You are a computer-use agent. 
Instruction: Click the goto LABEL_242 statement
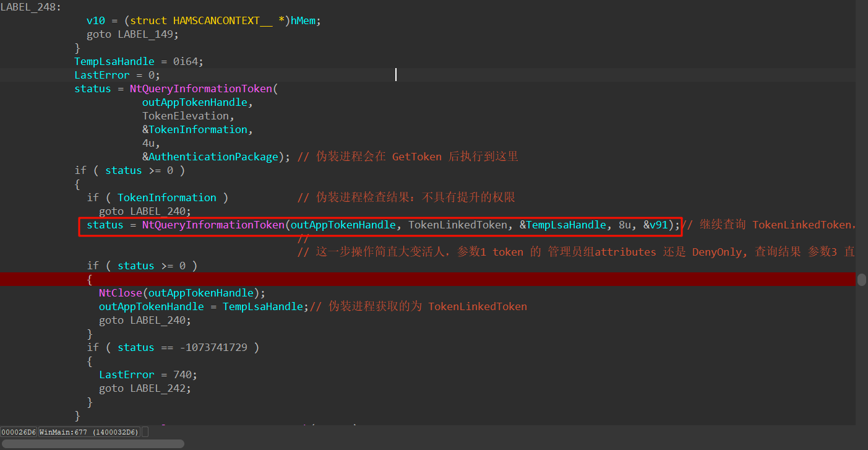tap(144, 388)
